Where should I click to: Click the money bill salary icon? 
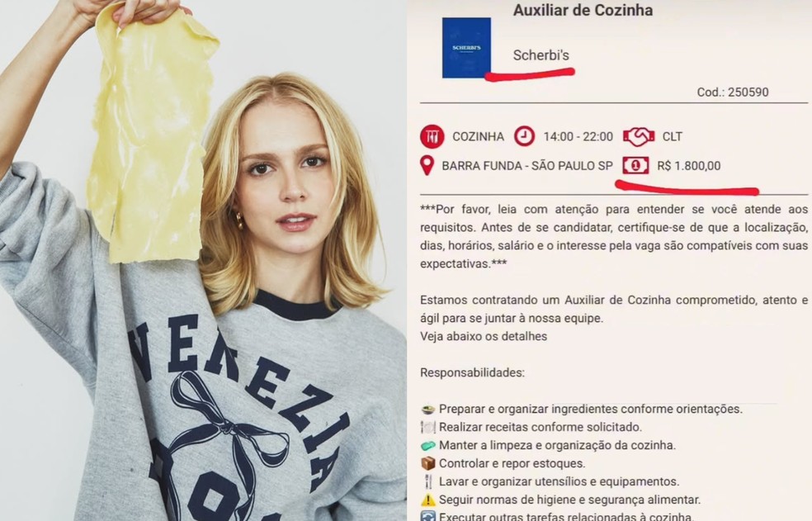click(635, 165)
